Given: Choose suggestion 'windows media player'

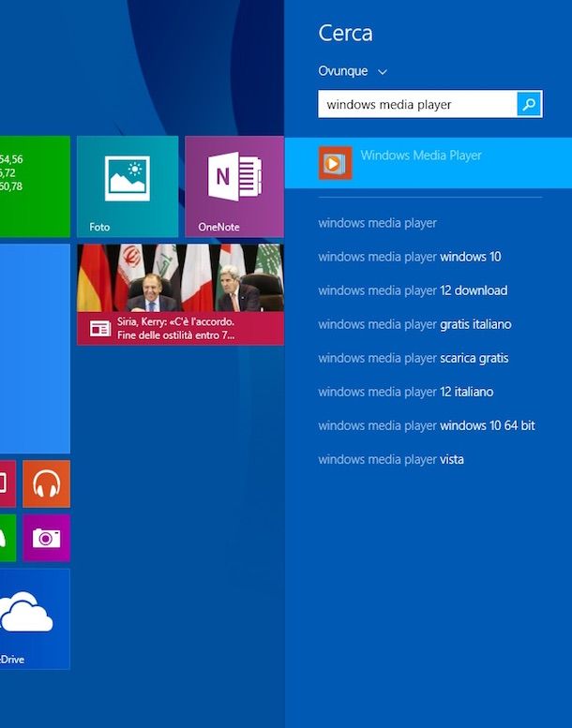Looking at the screenshot, I should click(377, 223).
